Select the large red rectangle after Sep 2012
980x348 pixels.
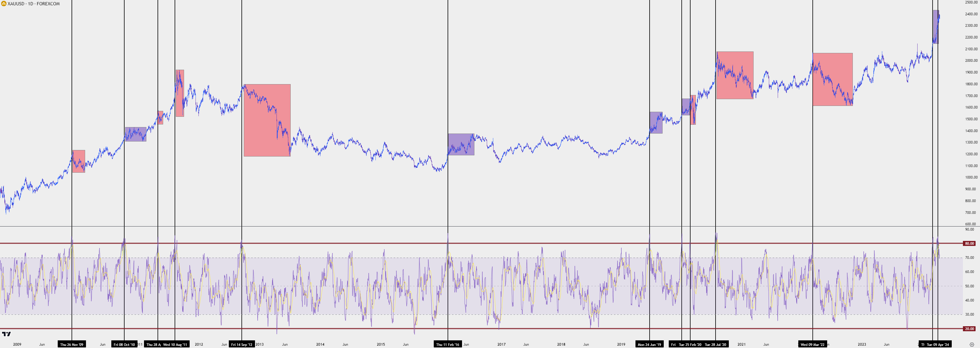pyautogui.click(x=267, y=120)
